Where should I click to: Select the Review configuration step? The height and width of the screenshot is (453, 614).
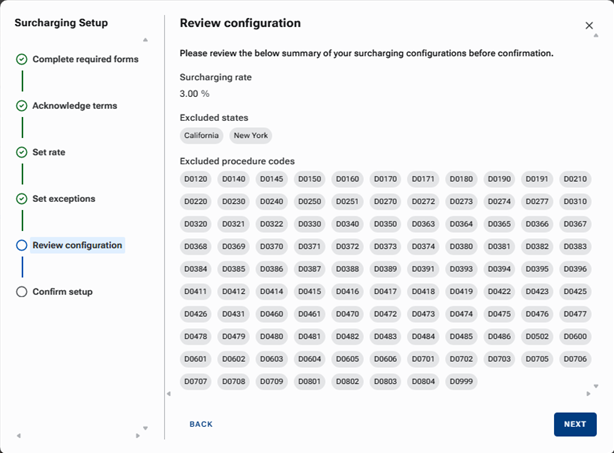click(x=77, y=245)
